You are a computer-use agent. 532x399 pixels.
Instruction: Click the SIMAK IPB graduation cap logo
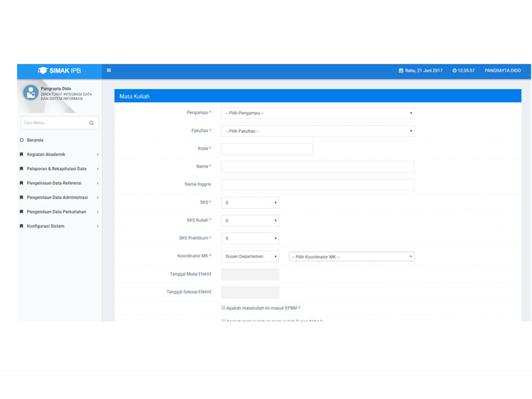coord(43,70)
